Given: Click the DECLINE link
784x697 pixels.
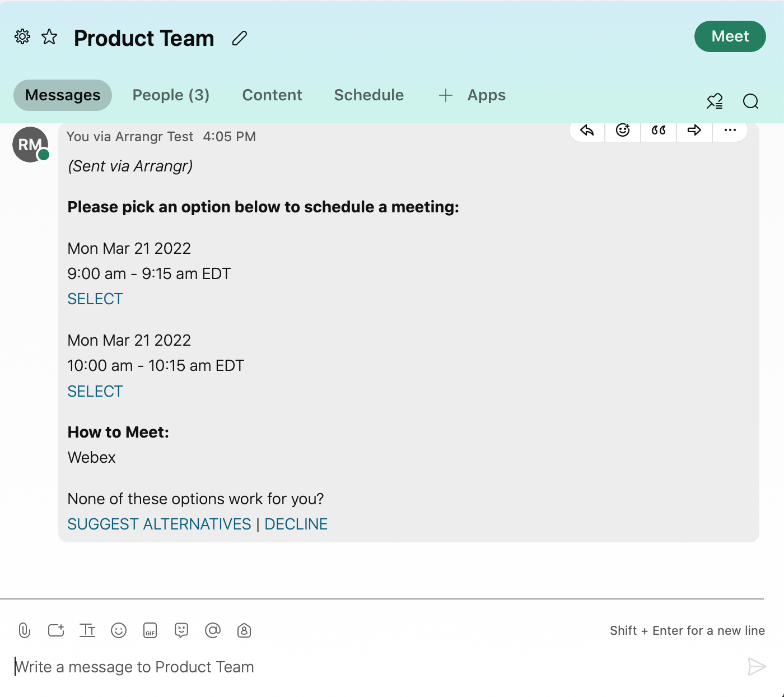Looking at the screenshot, I should pyautogui.click(x=296, y=524).
